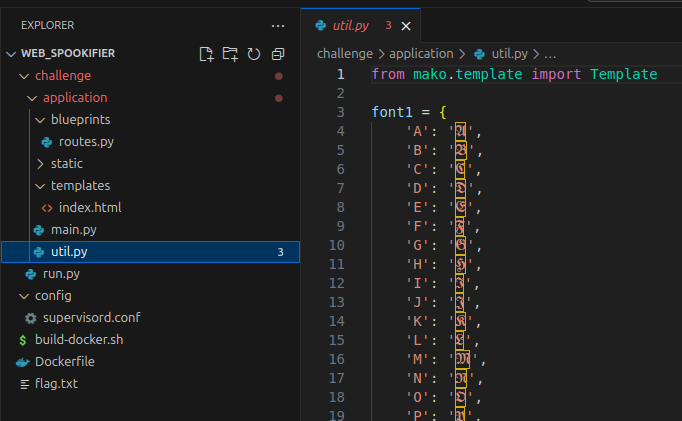
Task: Expand the static folder chevron
Action: tap(40, 164)
